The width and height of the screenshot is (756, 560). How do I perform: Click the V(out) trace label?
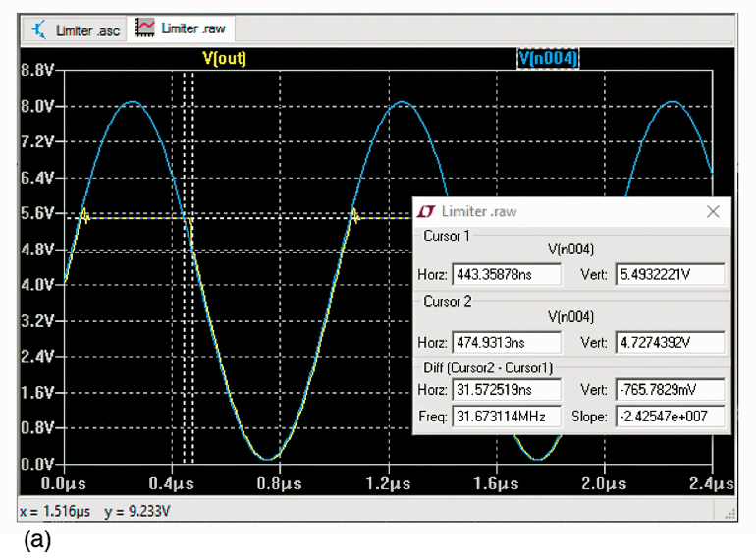click(224, 59)
